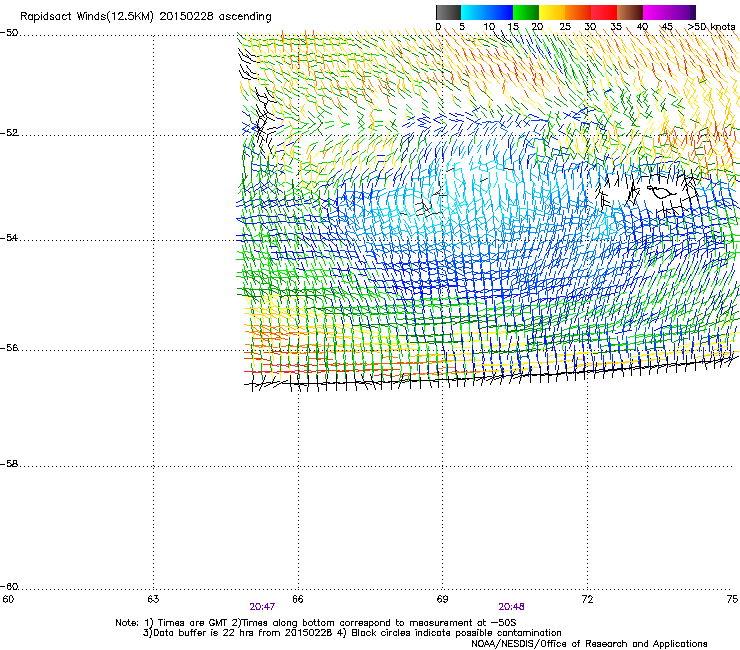Click the blue 10-15 knots legend color
The width and height of the screenshot is (740, 650).
point(500,12)
